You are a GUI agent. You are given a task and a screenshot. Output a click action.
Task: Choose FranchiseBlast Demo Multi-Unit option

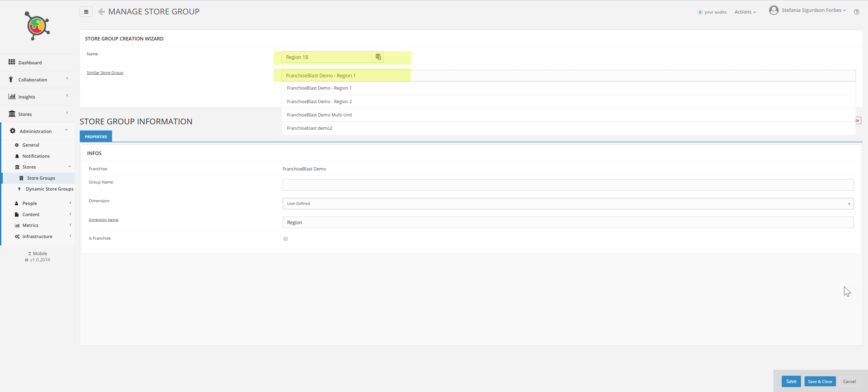tap(319, 115)
